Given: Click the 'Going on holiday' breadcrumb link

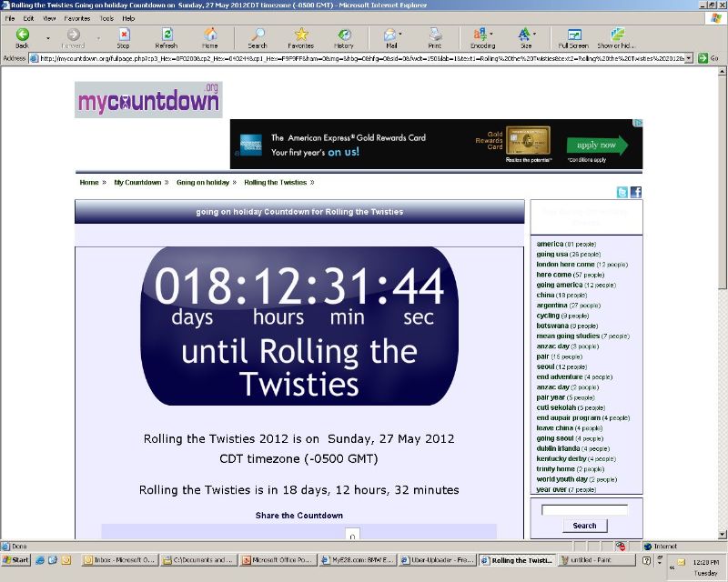Looking at the screenshot, I should click(x=203, y=183).
